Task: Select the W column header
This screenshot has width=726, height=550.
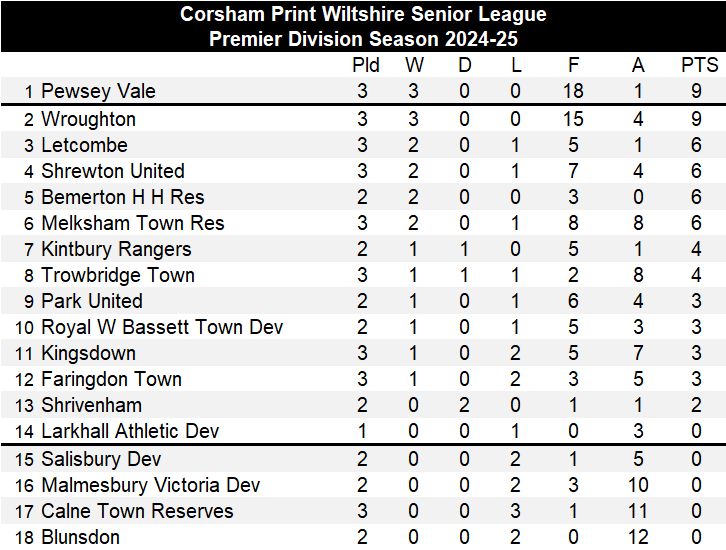Action: coord(414,66)
